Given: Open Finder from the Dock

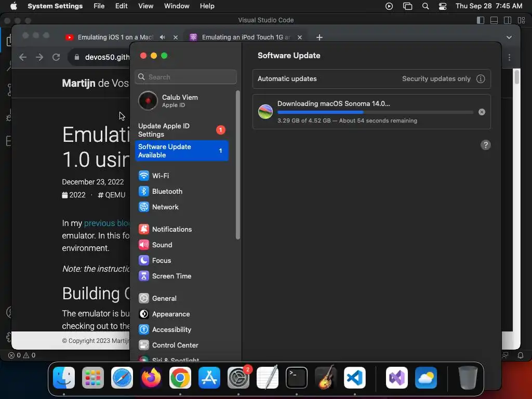Looking at the screenshot, I should tap(64, 378).
